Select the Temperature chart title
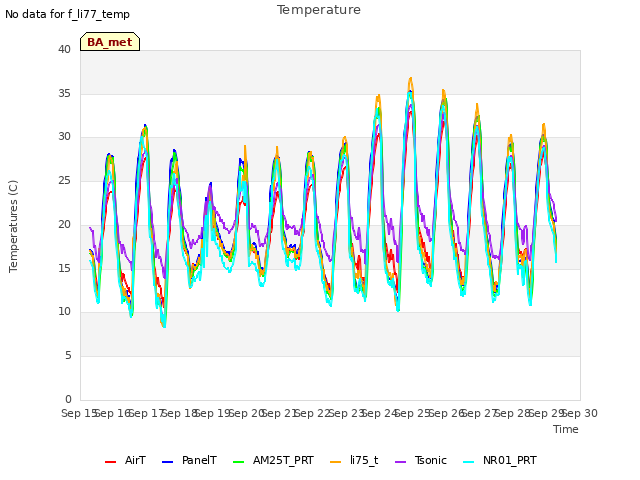Screen dimensions: 640x480 pyautogui.click(x=319, y=10)
